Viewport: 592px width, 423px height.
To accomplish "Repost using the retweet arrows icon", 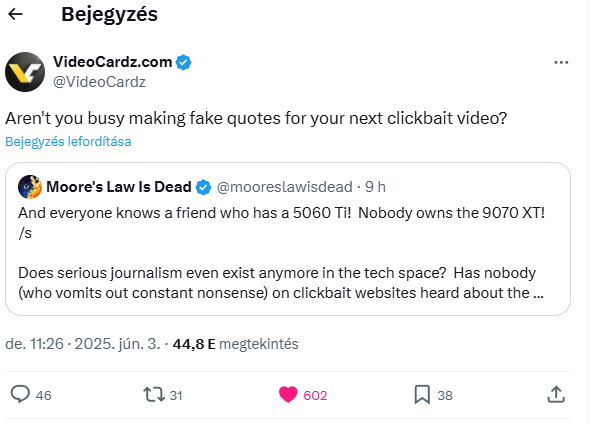I will (154, 394).
